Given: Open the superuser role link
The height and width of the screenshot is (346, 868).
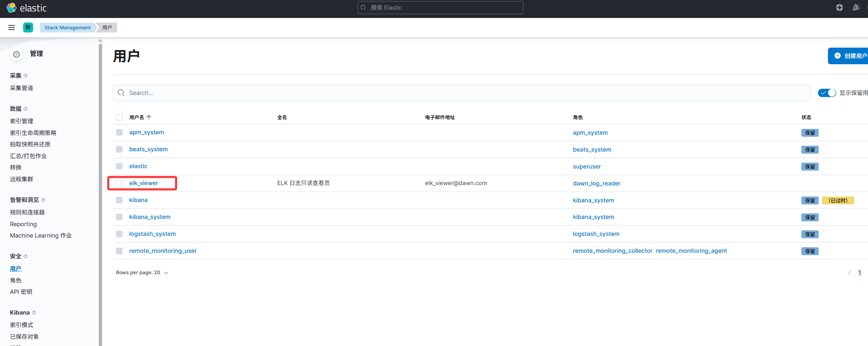Looking at the screenshot, I should (x=587, y=166).
